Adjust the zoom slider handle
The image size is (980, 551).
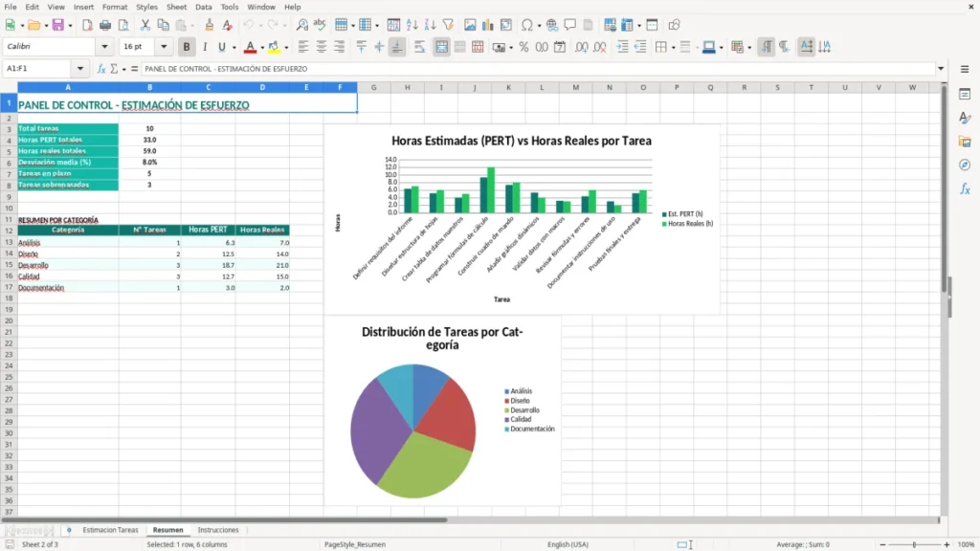coord(914,544)
